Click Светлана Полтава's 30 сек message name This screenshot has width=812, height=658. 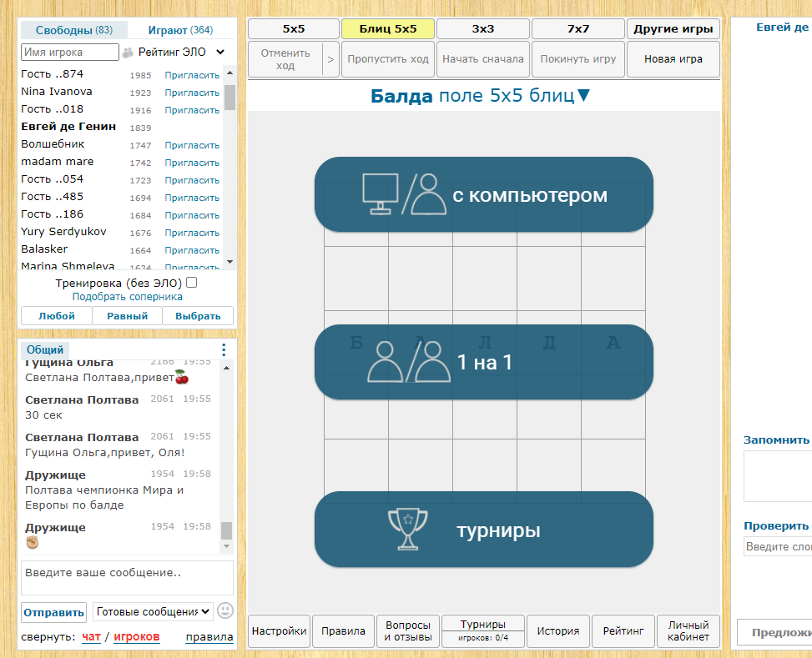82,400
